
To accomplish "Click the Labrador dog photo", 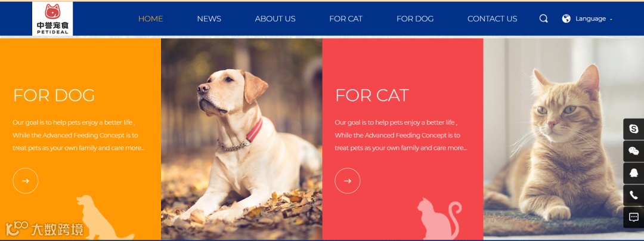I will pos(241,139).
